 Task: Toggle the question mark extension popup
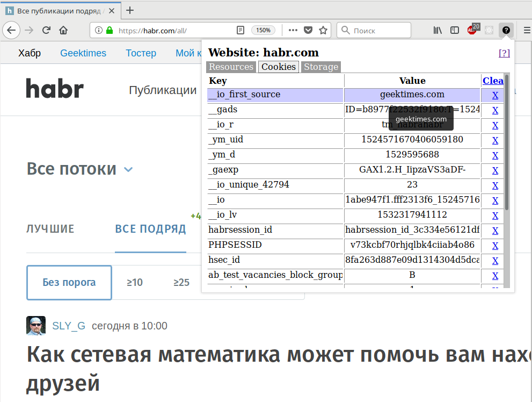[506, 30]
